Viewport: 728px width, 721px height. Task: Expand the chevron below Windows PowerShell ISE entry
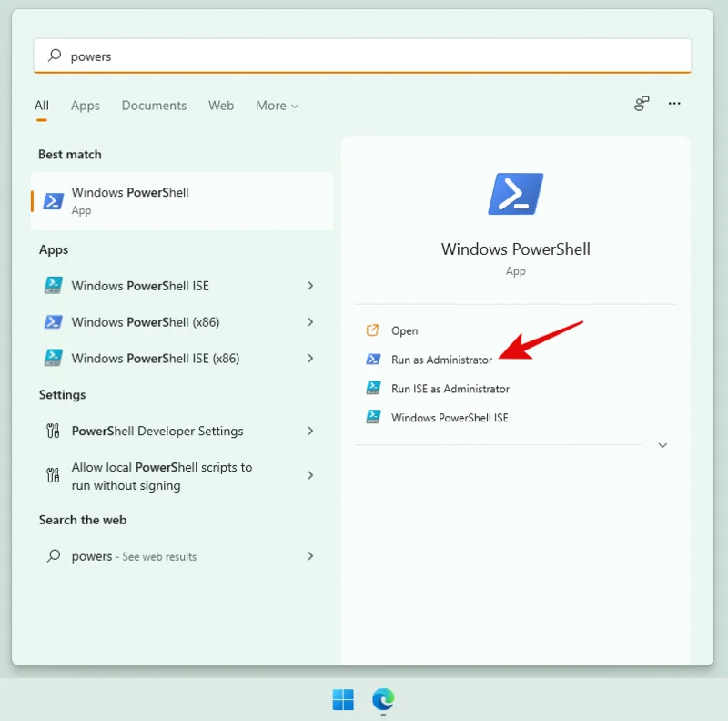[x=662, y=445]
